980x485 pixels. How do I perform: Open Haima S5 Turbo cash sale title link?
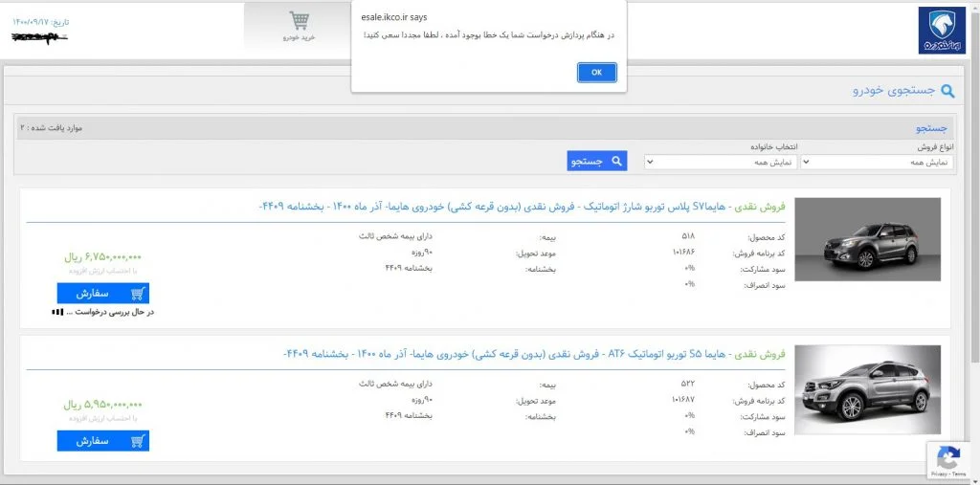point(534,354)
